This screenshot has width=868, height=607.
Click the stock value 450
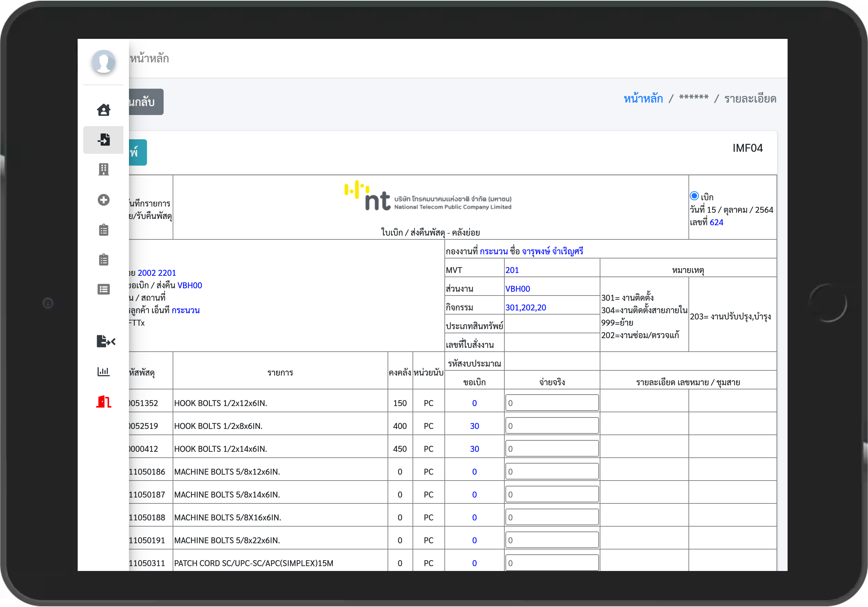pyautogui.click(x=400, y=449)
